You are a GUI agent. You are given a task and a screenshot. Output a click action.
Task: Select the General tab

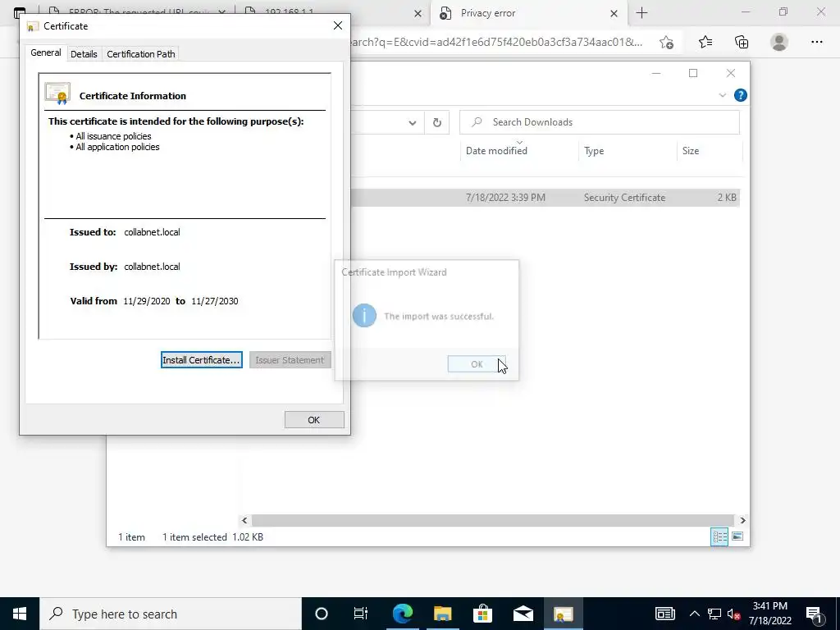pyautogui.click(x=46, y=53)
